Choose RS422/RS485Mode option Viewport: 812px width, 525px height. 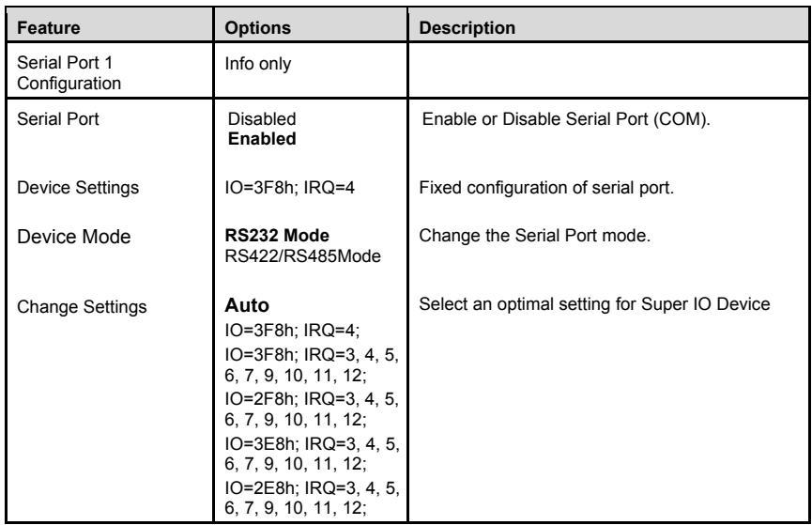coord(302,256)
